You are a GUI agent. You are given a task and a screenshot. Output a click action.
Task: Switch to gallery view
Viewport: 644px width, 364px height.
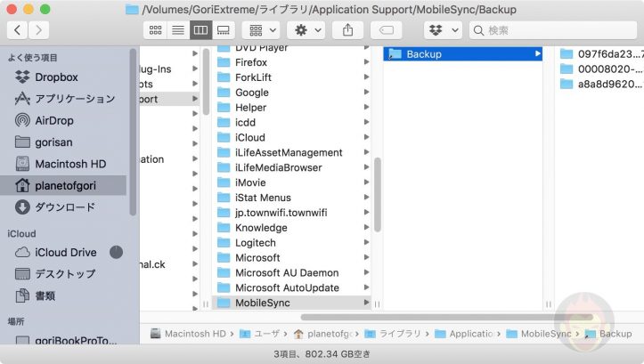(224, 30)
